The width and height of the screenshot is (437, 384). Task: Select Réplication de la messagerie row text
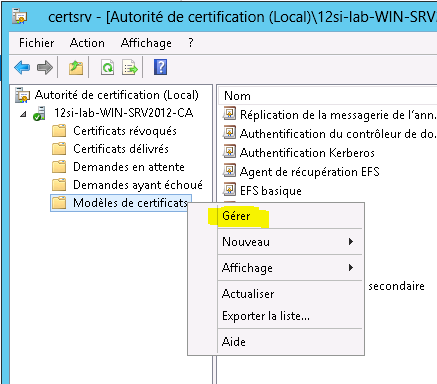pos(338,115)
